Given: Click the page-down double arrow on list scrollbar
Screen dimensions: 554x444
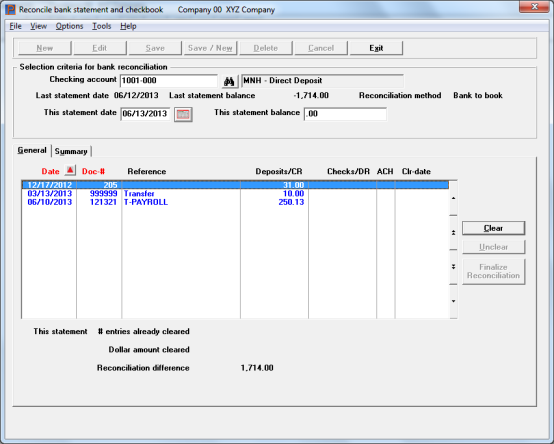Looking at the screenshot, I should [x=453, y=267].
